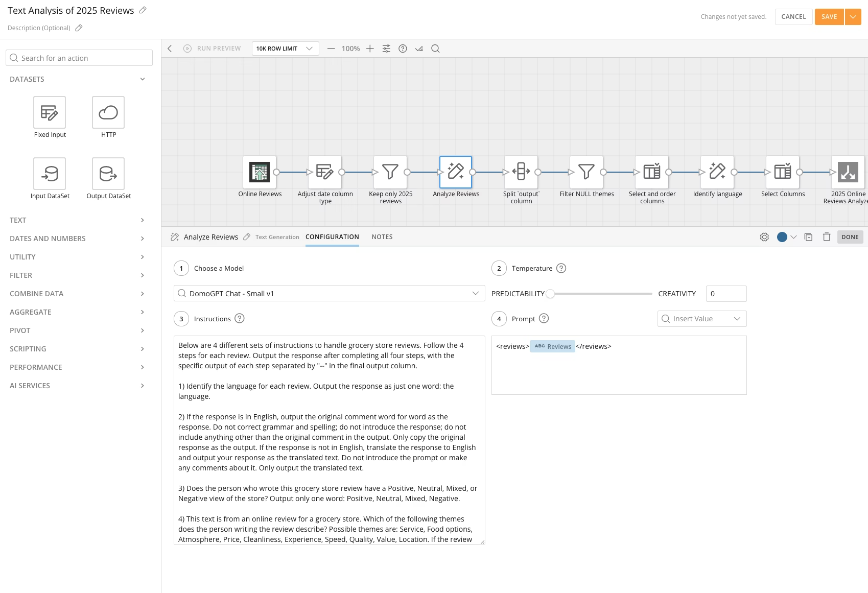The width and height of the screenshot is (868, 593).
Task: Click RUN PREVIEW
Action: click(212, 49)
